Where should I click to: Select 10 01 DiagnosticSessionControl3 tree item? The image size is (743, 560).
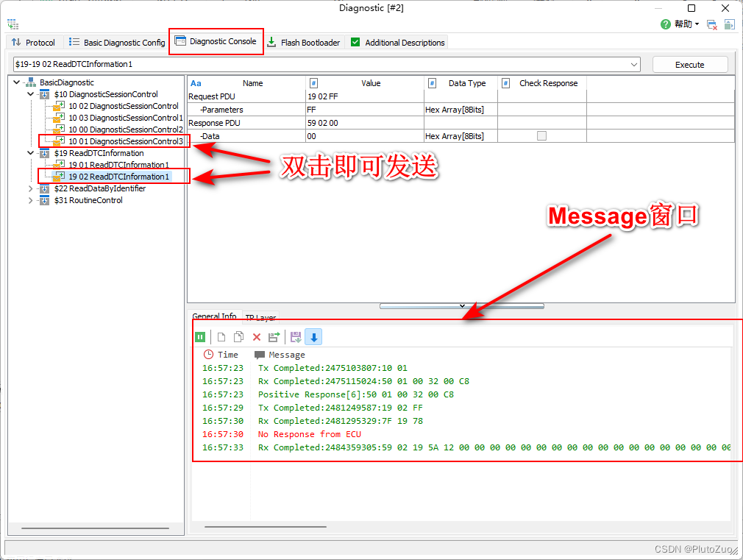pos(126,141)
